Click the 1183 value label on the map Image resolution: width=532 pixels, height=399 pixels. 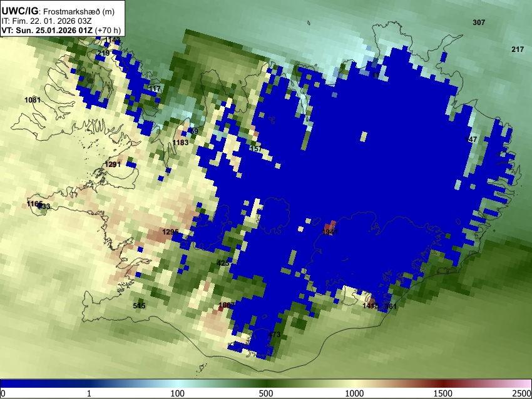180,143
